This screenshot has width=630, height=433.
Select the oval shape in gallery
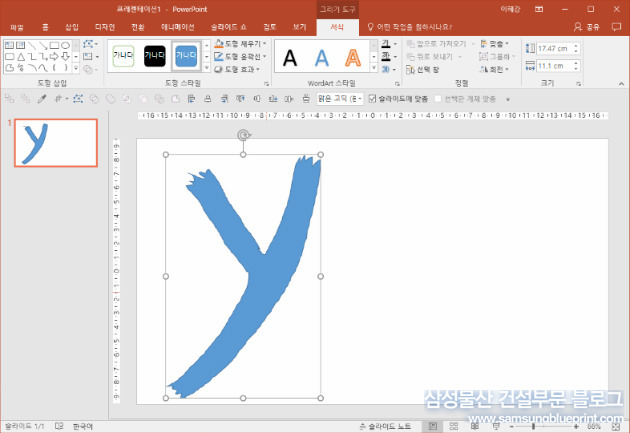(x=65, y=45)
